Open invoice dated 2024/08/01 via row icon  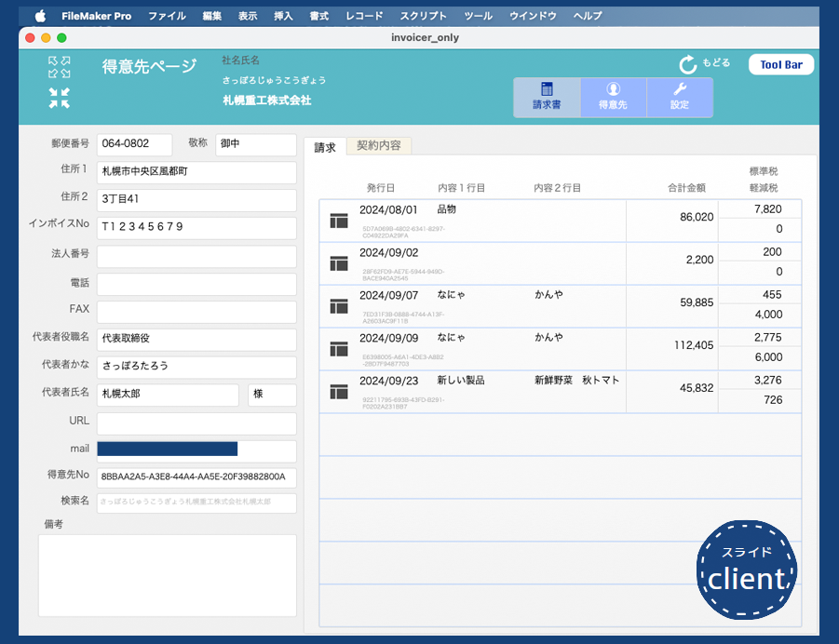pos(339,221)
